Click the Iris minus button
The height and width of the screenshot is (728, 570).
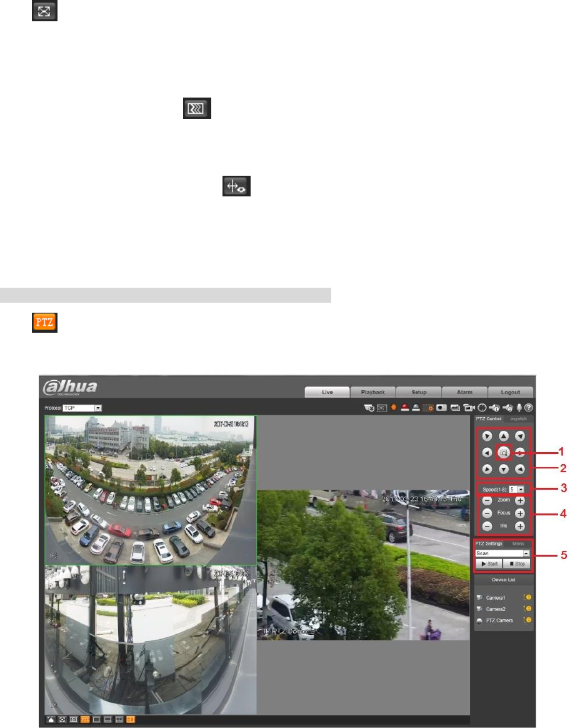[487, 527]
